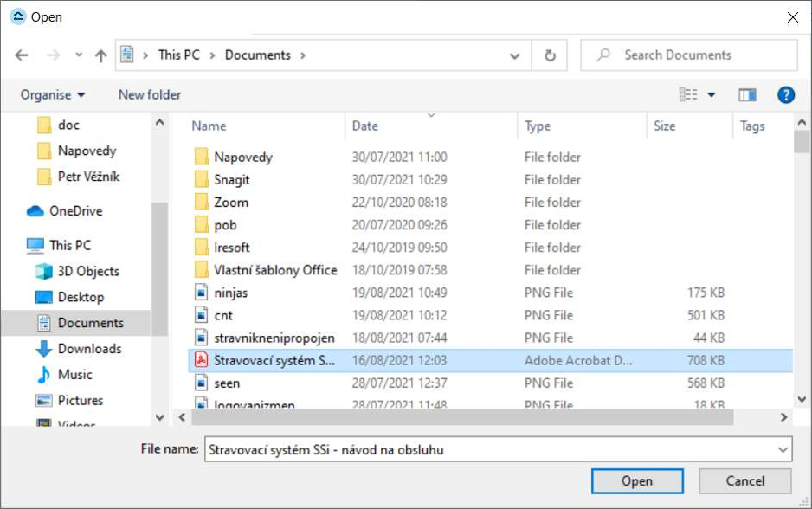This screenshot has width=812, height=509.
Task: Sort files by Date column
Action: (365, 126)
